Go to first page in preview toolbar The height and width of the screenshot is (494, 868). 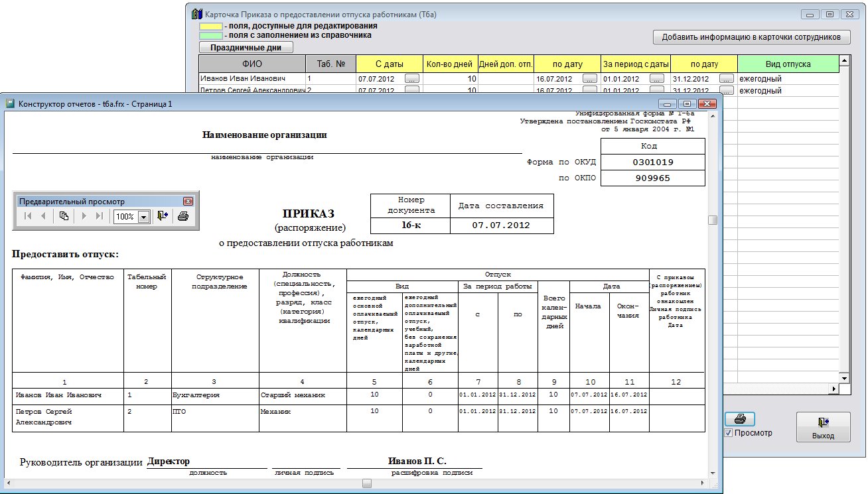point(27,216)
